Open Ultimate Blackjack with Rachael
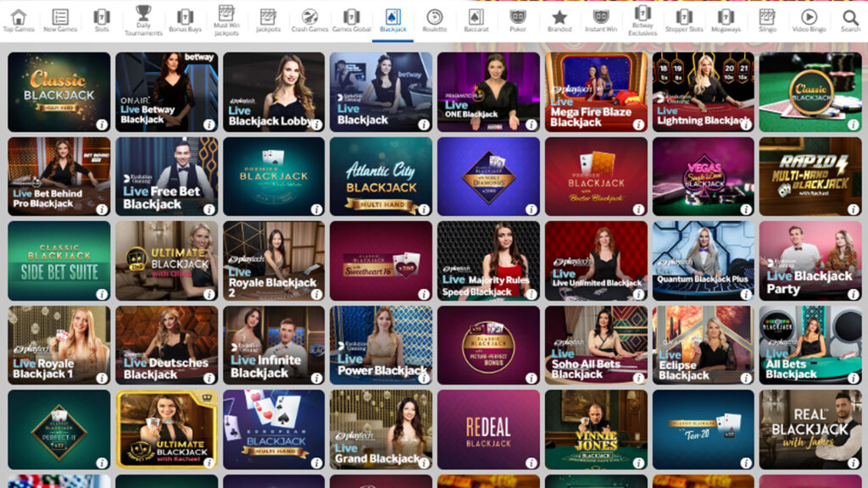 tap(166, 430)
